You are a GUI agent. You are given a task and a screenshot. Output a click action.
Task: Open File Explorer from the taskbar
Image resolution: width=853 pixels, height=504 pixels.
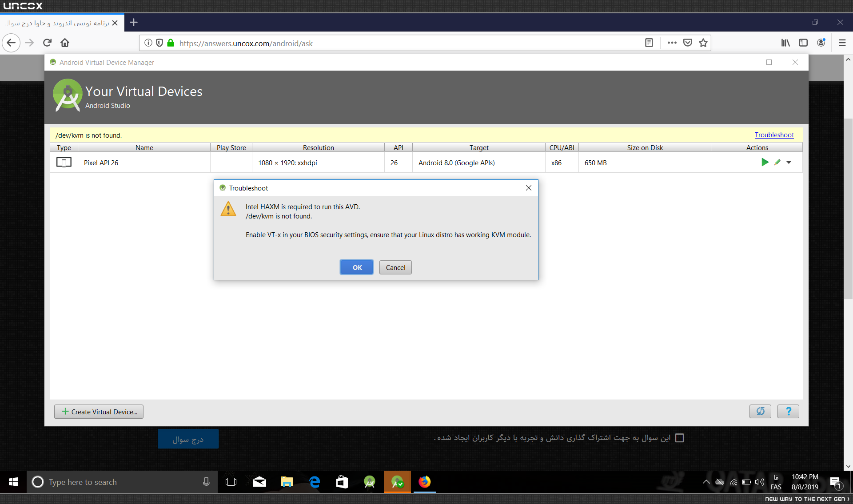point(287,482)
